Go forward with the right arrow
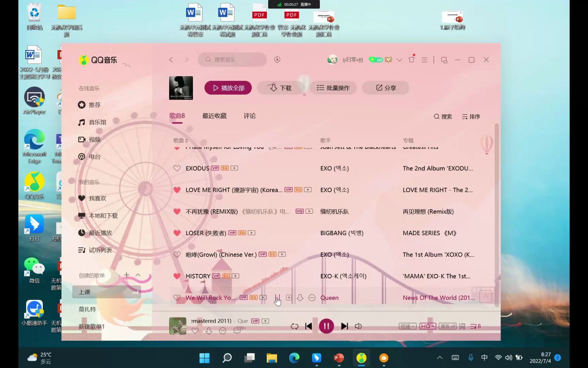Viewport: 588px width, 368px height. (186, 60)
